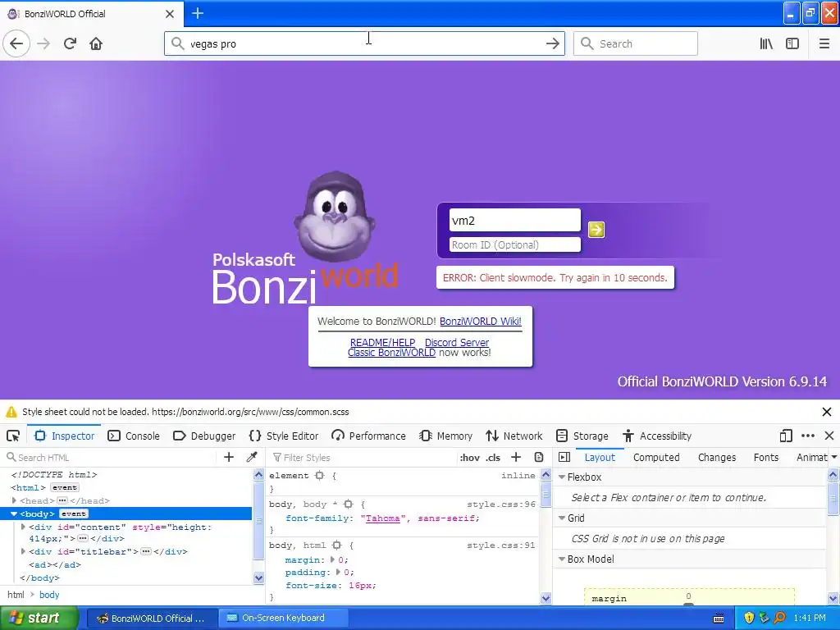
Task: Switch to On-Screen Keyboard taskbar item
Action: pyautogui.click(x=283, y=618)
